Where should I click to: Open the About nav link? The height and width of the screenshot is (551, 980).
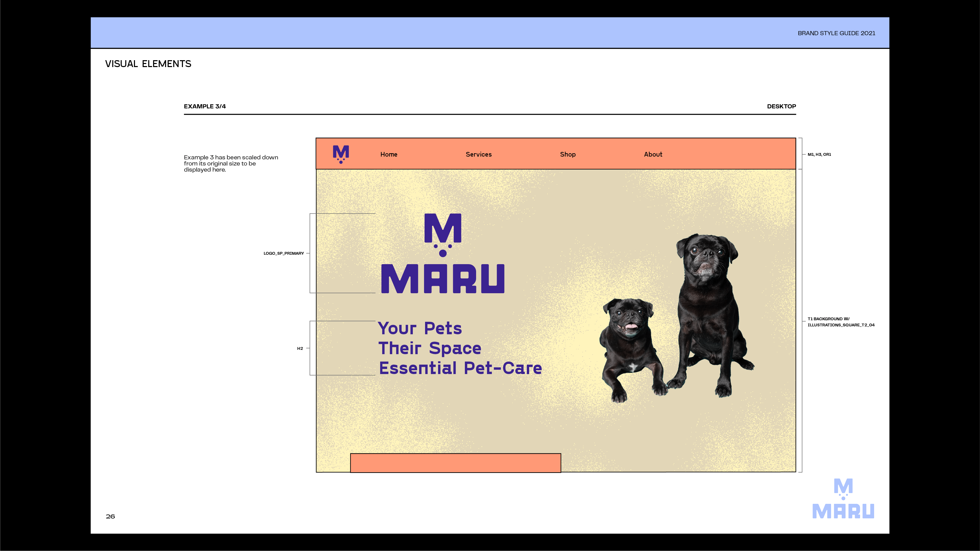(x=653, y=154)
